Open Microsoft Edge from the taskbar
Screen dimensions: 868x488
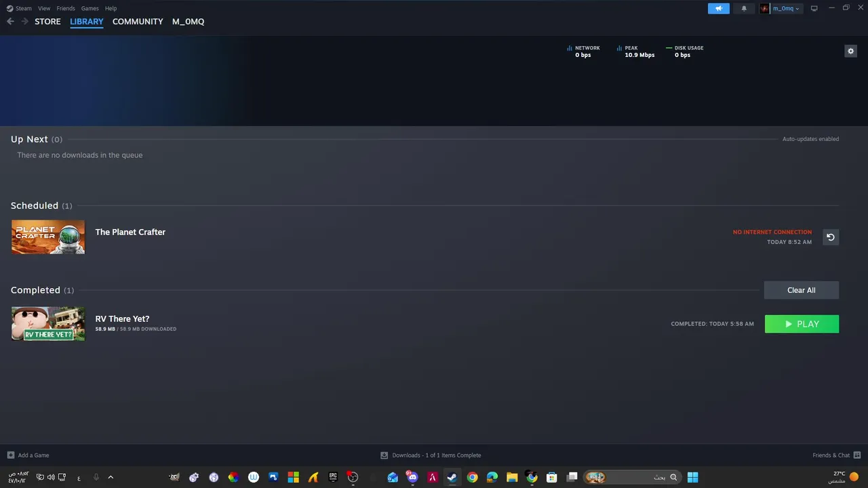[492, 477]
